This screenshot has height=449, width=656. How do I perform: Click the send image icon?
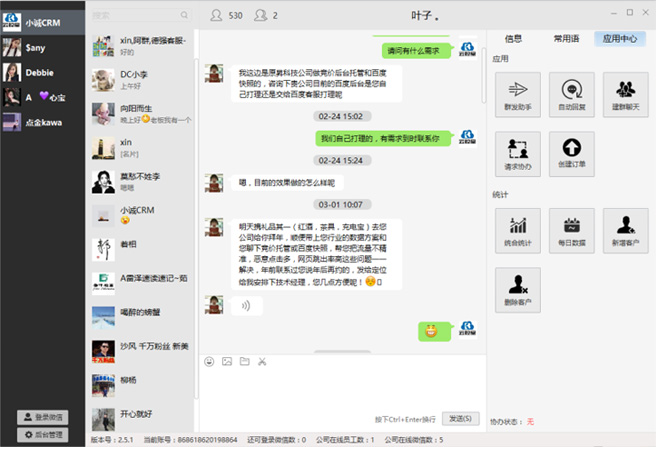tap(227, 362)
